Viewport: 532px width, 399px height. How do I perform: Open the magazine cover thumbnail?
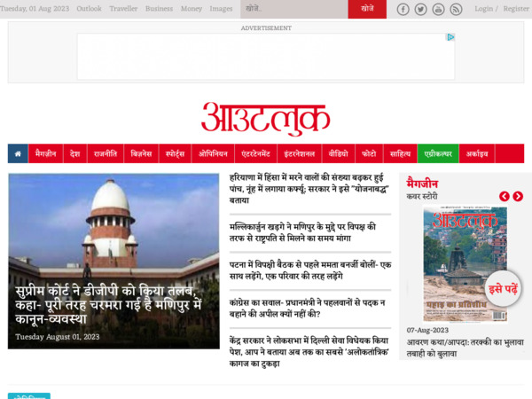pos(465,264)
